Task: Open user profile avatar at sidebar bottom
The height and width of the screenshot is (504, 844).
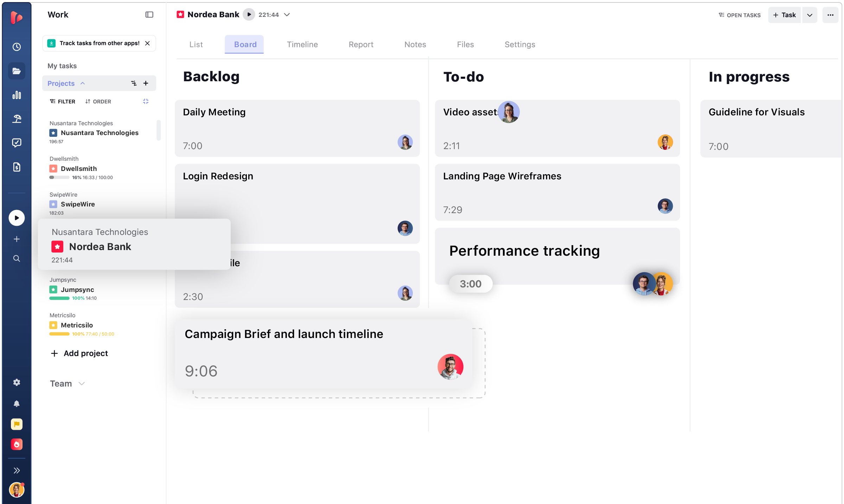Action: coord(17,490)
